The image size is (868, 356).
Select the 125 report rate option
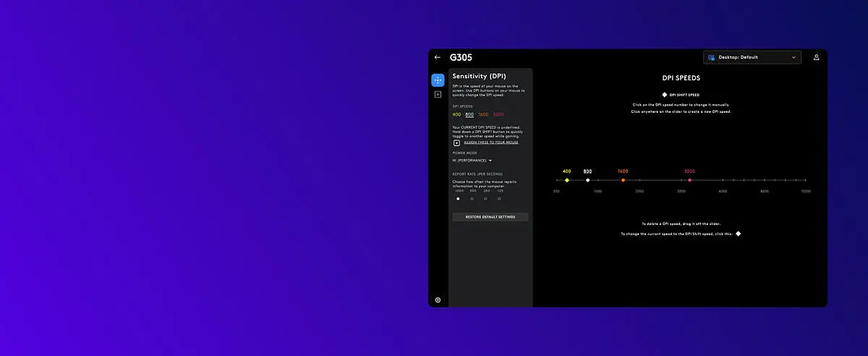[499, 198]
